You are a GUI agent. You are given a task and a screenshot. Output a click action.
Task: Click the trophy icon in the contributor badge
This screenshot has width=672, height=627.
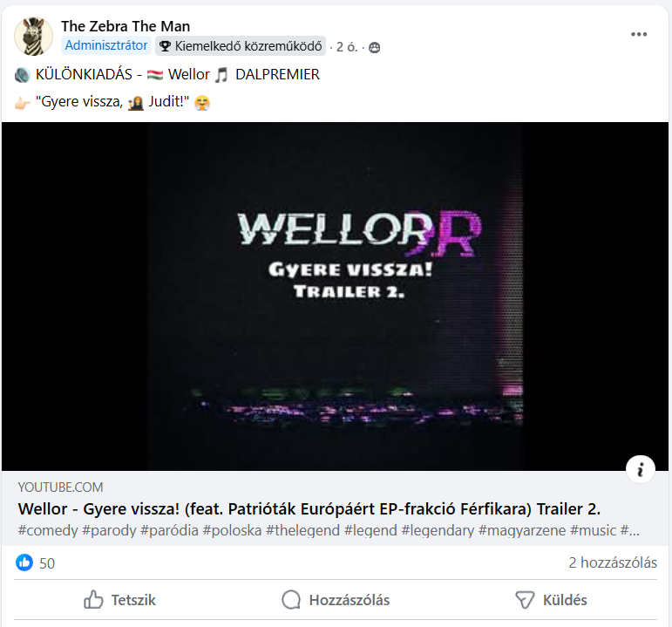(165, 46)
